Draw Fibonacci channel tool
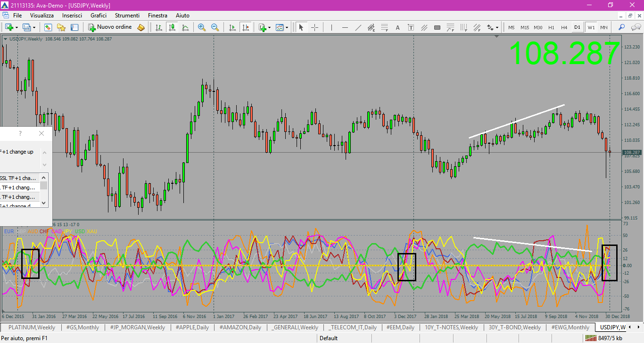Image resolution: width=644 pixels, height=343 pixels. 477,27
